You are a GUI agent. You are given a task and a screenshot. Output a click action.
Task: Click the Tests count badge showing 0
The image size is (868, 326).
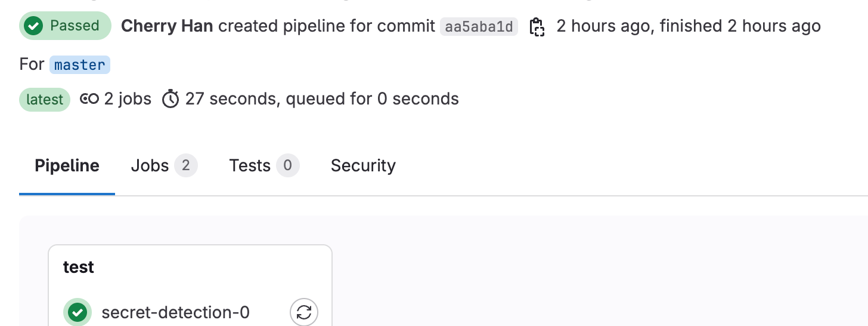tap(287, 165)
